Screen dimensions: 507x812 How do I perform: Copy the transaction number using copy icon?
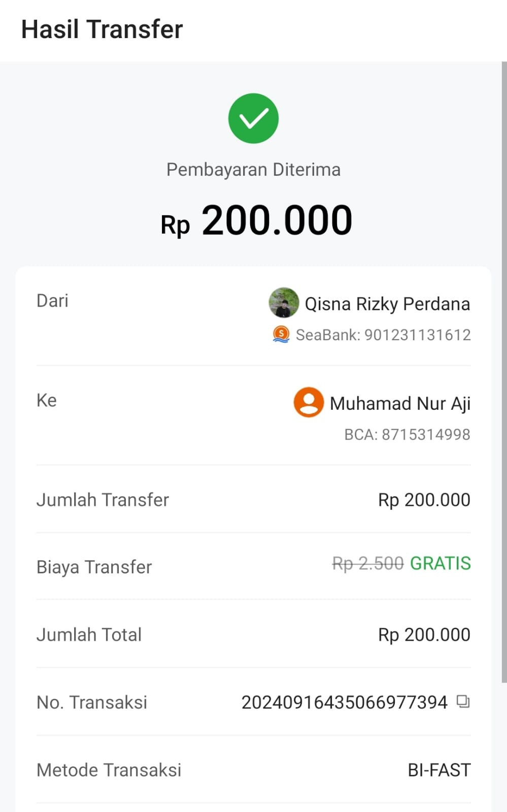463,702
